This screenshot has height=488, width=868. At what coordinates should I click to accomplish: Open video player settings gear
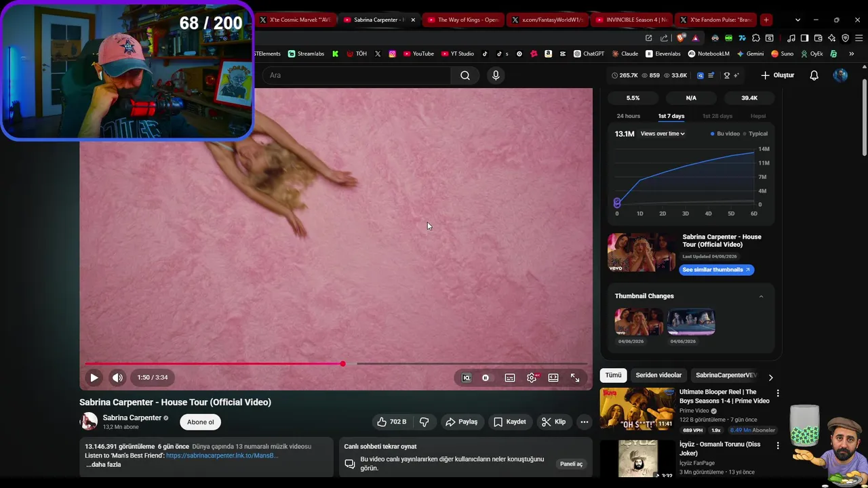coord(532,378)
